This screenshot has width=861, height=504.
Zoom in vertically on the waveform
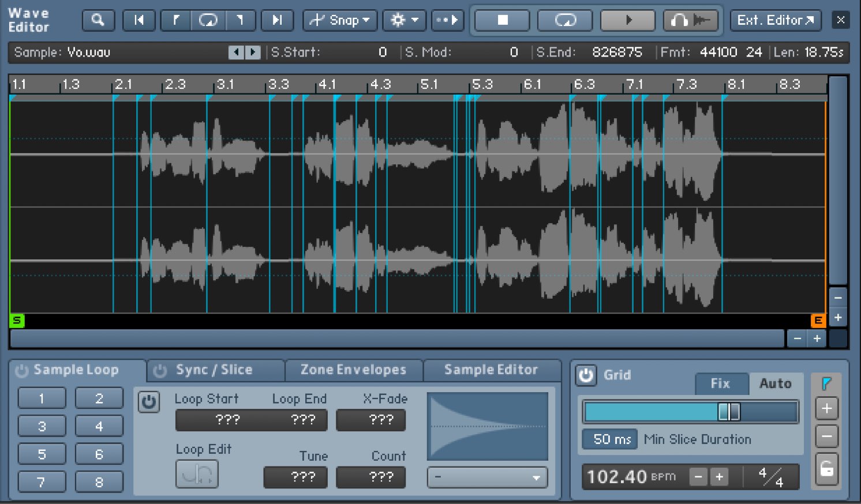point(838,318)
